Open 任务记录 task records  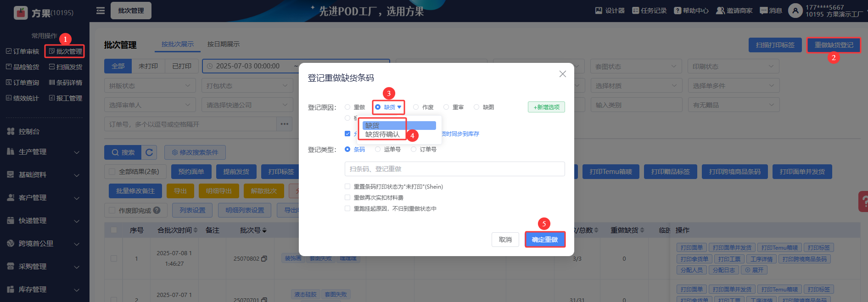click(x=649, y=11)
